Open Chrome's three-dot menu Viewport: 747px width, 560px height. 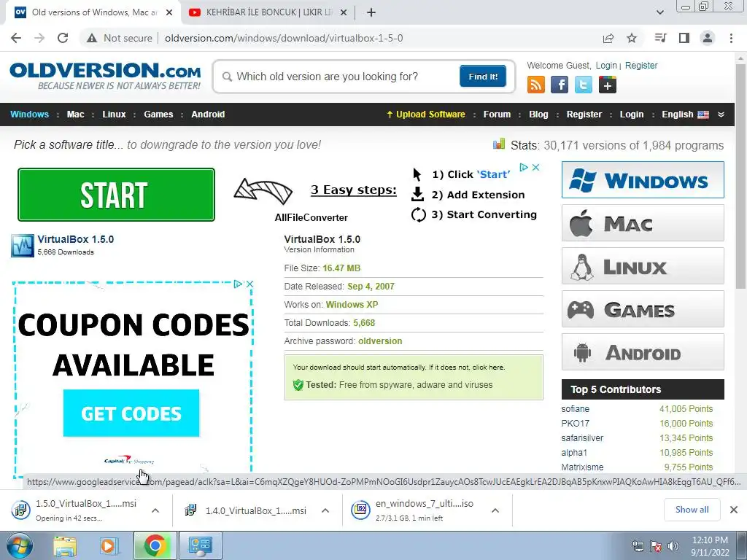pos(731,38)
